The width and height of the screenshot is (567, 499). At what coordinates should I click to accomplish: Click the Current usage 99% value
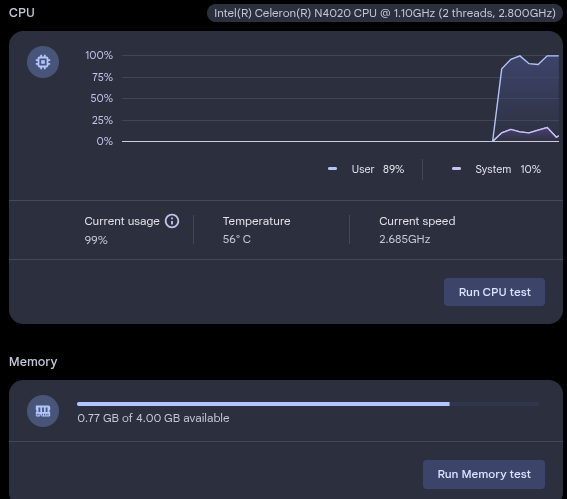pyautogui.click(x=96, y=240)
